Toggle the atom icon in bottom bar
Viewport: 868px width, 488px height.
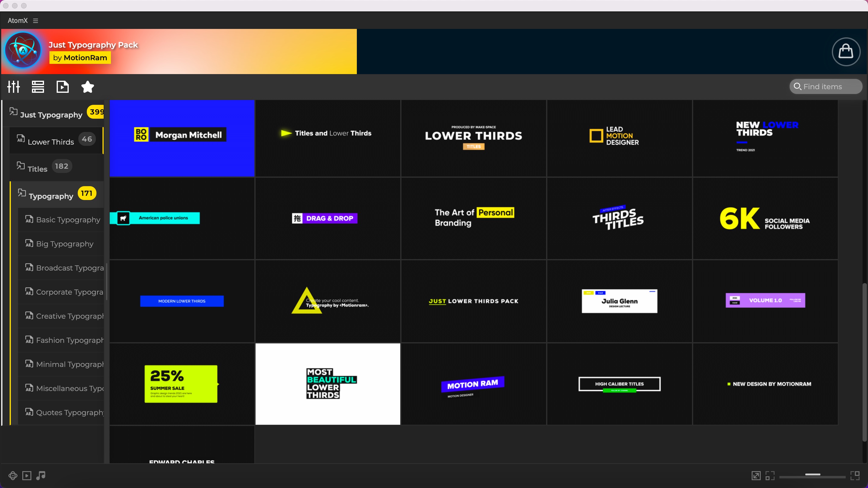click(13, 475)
